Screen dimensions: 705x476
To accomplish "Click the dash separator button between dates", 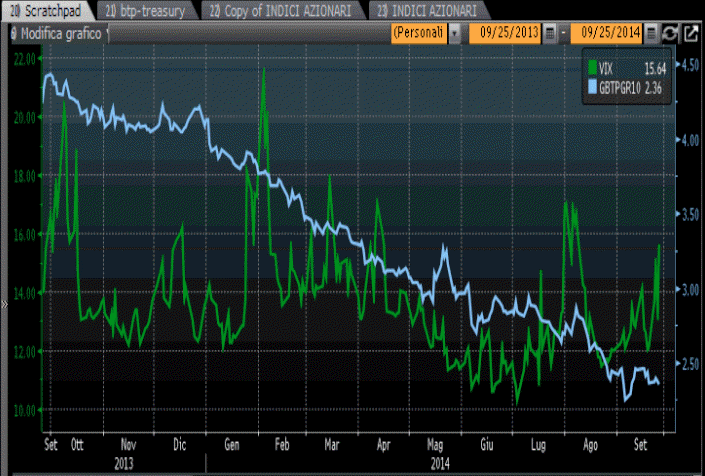I will click(x=563, y=33).
